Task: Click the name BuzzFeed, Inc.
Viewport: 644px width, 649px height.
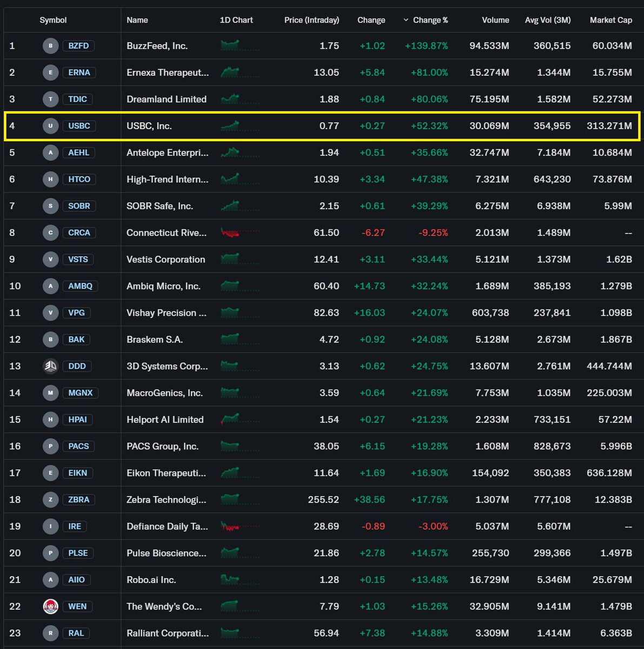Action: [x=157, y=46]
